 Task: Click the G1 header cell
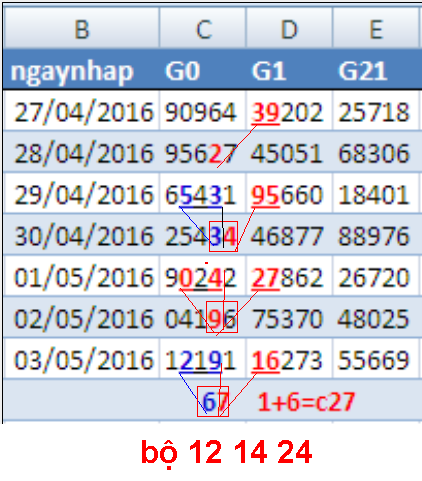tap(289, 70)
